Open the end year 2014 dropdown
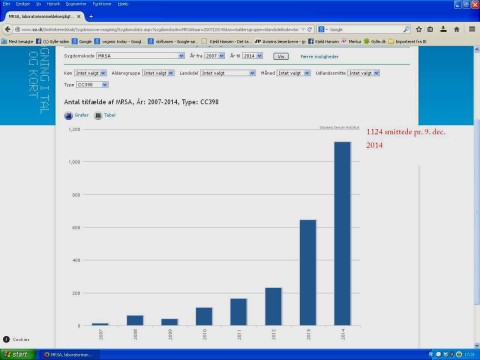 [x=252, y=56]
